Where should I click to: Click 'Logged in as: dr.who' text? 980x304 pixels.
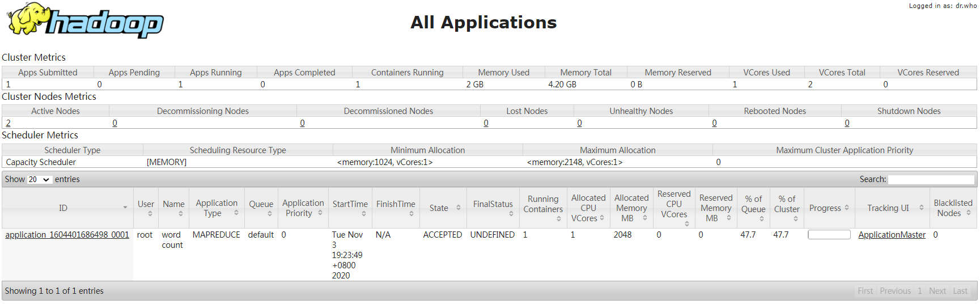(943, 6)
